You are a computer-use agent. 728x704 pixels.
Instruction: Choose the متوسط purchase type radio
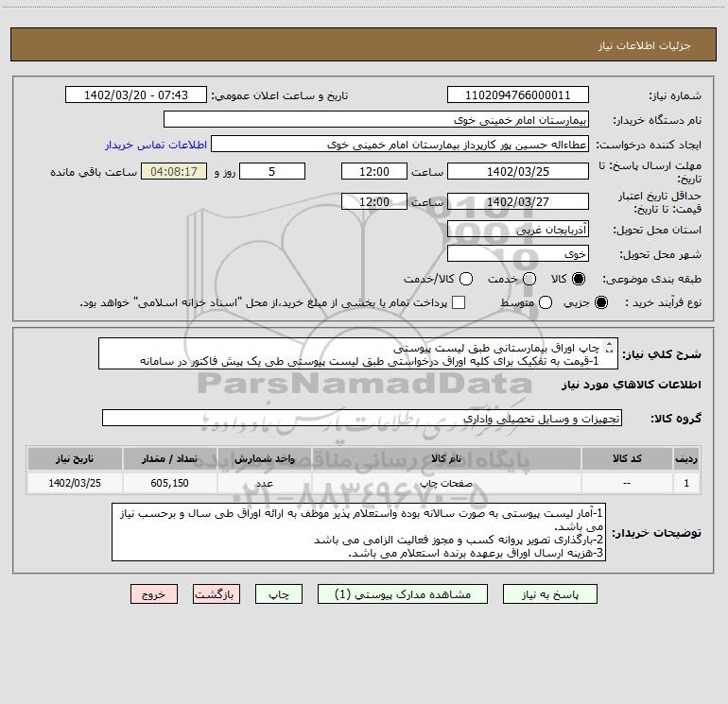[x=546, y=302]
